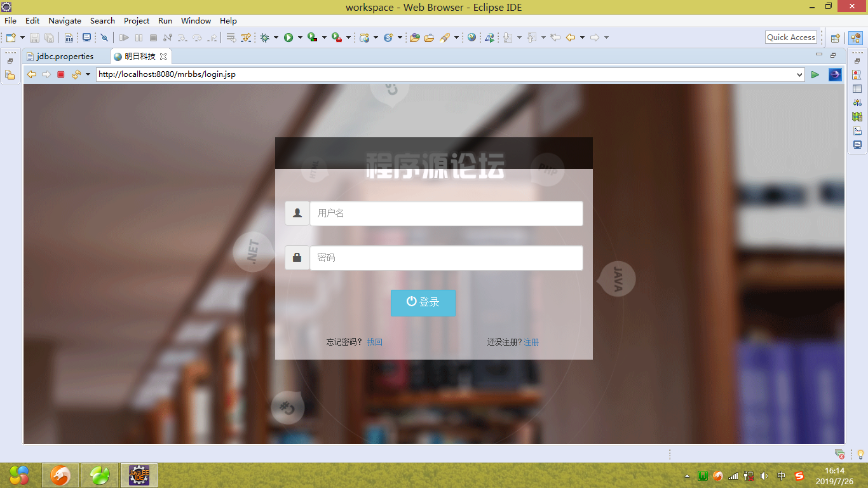Viewport: 868px width, 488px height.
Task: Close the 明日科技 browser tab
Action: click(163, 57)
